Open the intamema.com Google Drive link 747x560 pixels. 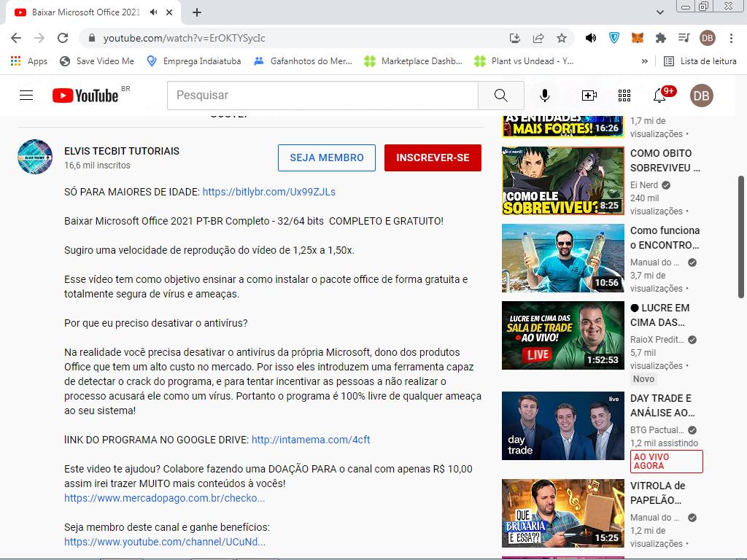[311, 440]
